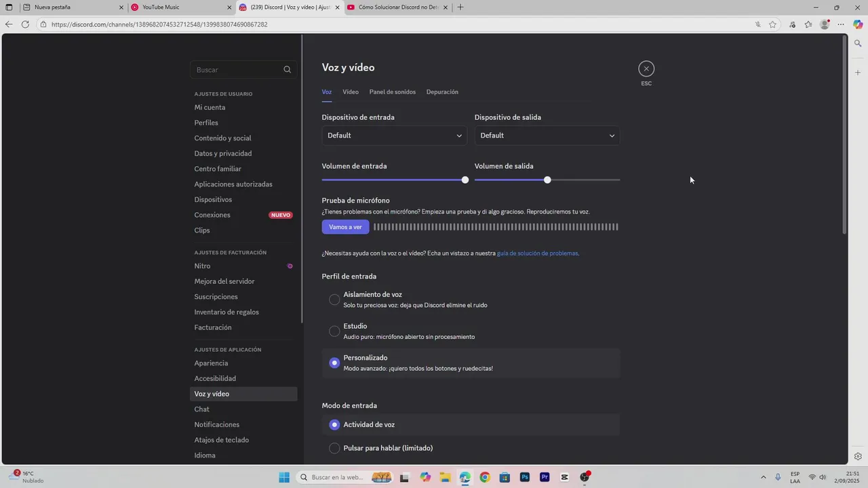Select the Voz tab
868x488 pixels.
(327, 91)
